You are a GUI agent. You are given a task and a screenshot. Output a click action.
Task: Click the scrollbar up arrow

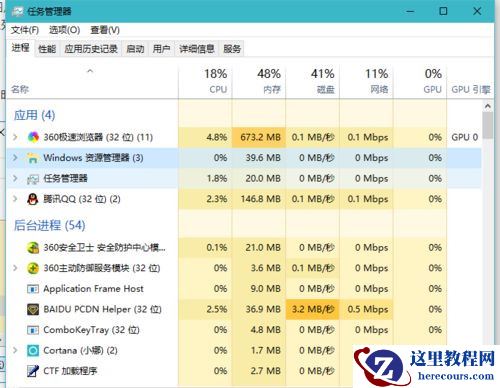point(488,106)
